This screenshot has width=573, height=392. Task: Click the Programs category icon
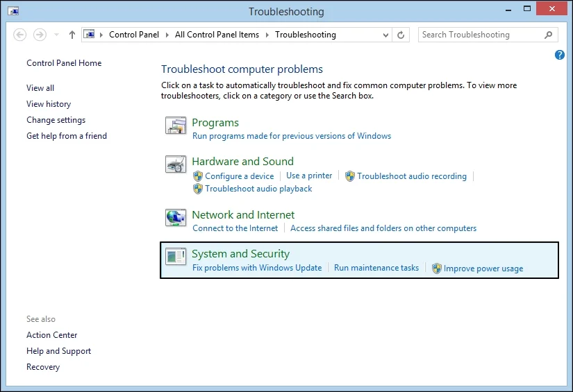[176, 126]
